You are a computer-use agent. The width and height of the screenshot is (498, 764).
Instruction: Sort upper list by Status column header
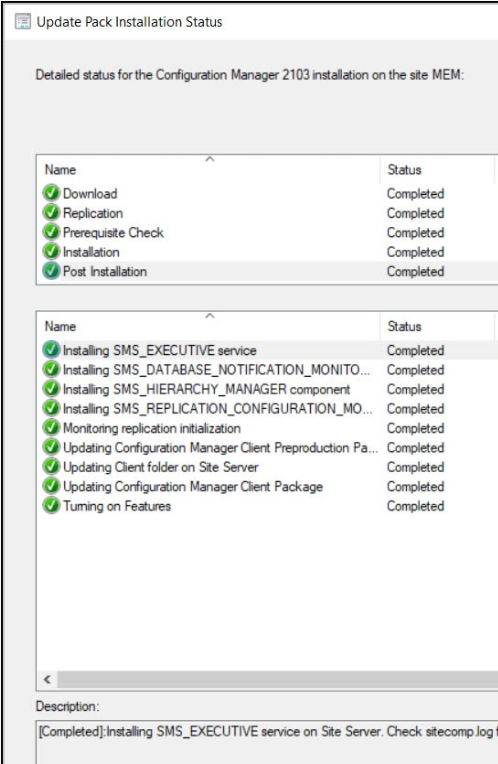click(438, 170)
